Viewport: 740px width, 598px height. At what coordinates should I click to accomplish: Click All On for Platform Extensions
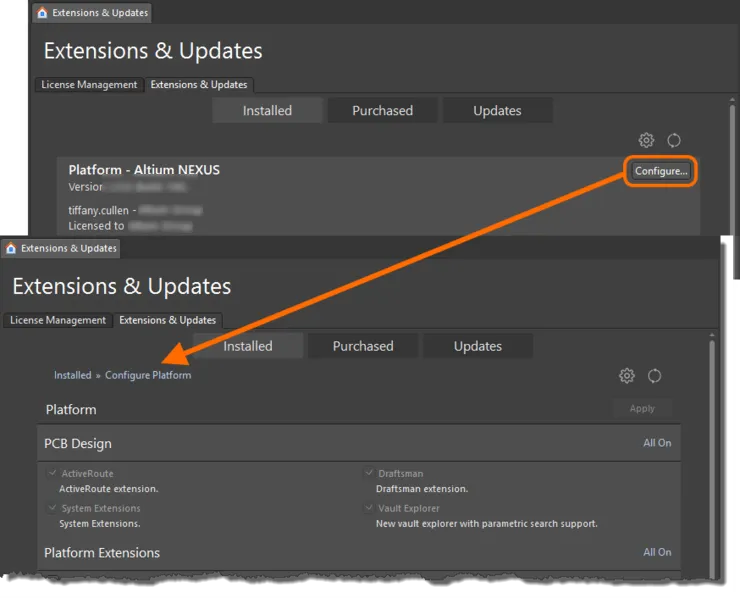coord(657,552)
